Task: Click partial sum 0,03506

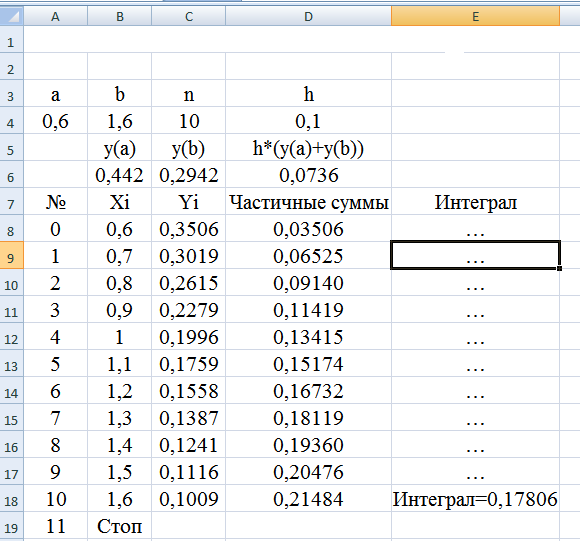Action: 308,229
